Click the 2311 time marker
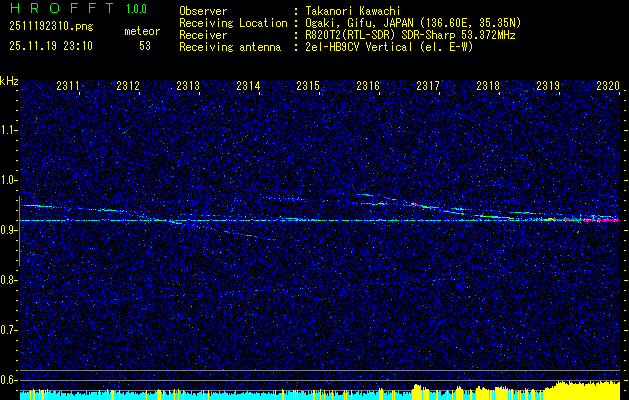This screenshot has height=400, width=629. (68, 86)
